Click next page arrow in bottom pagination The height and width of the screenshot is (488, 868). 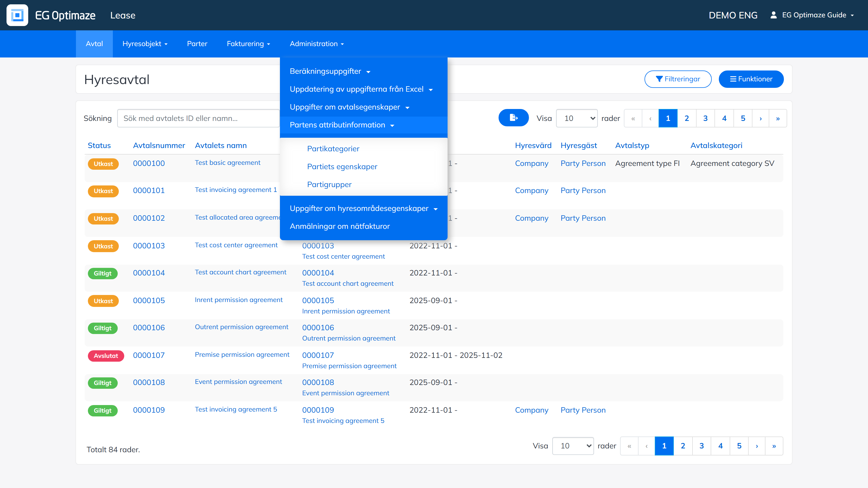[x=757, y=446]
